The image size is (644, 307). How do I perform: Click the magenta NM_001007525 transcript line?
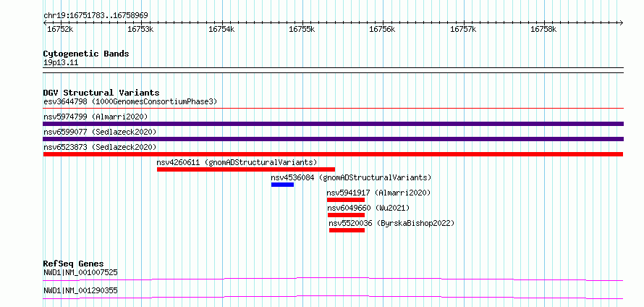point(333,279)
